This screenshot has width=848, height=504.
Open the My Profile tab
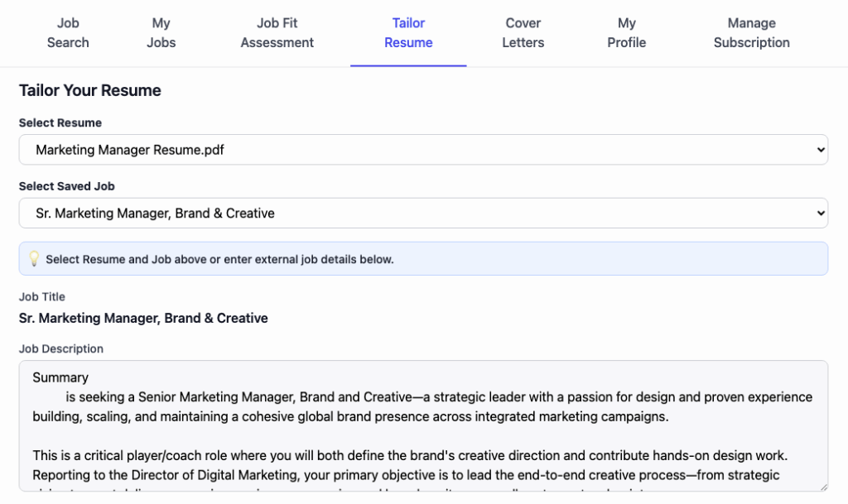tap(626, 33)
